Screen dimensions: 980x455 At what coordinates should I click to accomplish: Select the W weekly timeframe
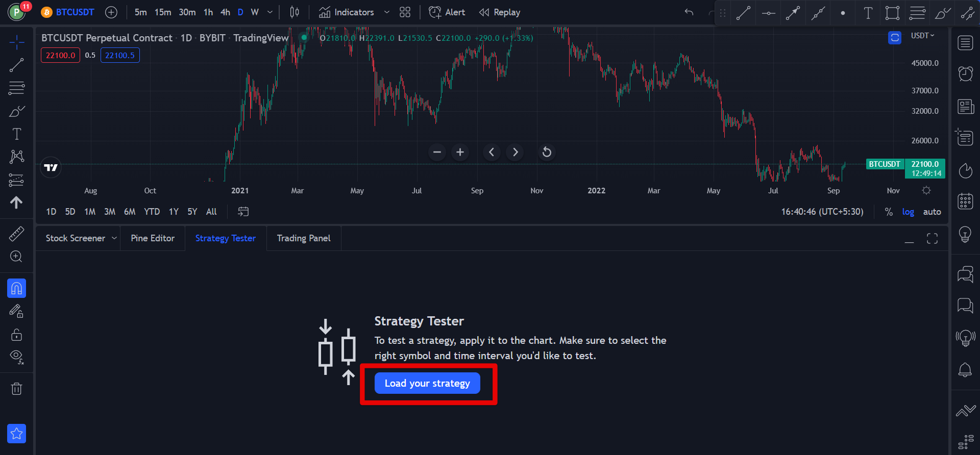point(255,12)
